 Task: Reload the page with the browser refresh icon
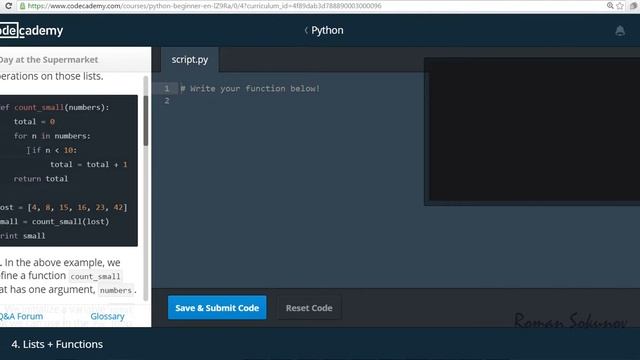pyautogui.click(x=8, y=6)
